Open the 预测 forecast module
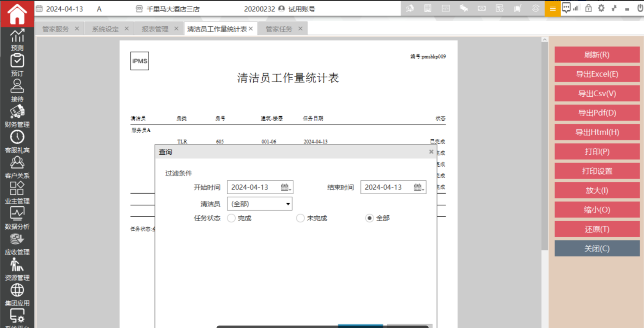The image size is (644, 328). point(17,40)
